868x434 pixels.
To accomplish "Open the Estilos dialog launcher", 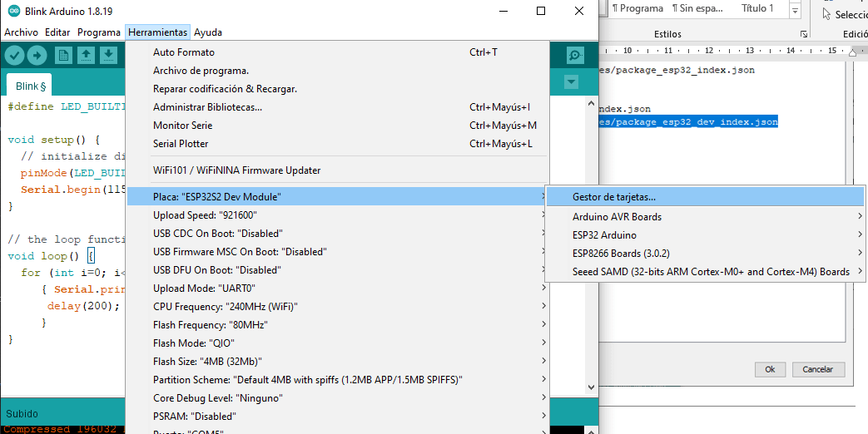I will click(804, 34).
